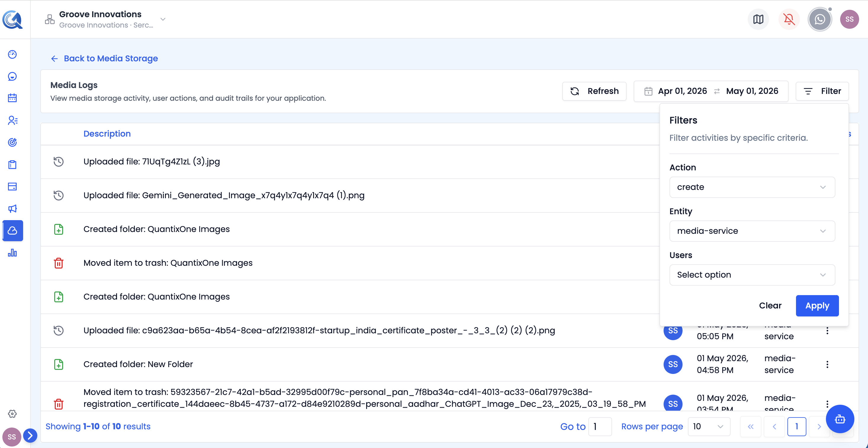Select page 1 in pagination
Screen dimensions: 868x448
797,426
